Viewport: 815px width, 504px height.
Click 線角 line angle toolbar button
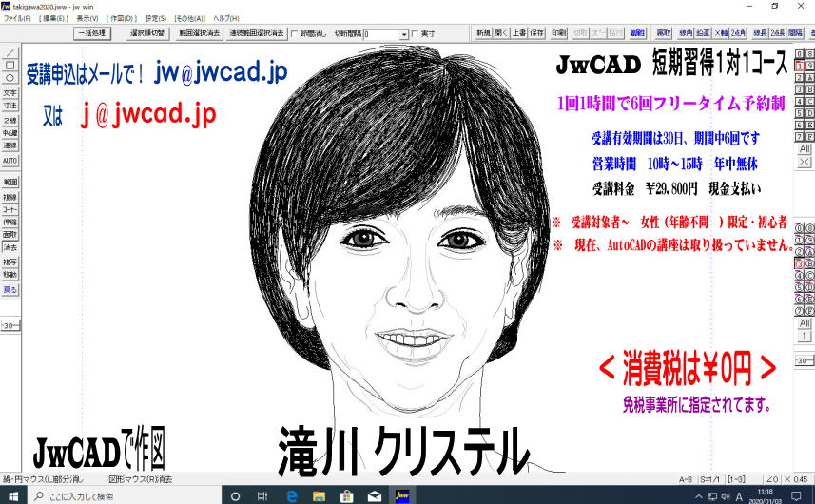(686, 32)
